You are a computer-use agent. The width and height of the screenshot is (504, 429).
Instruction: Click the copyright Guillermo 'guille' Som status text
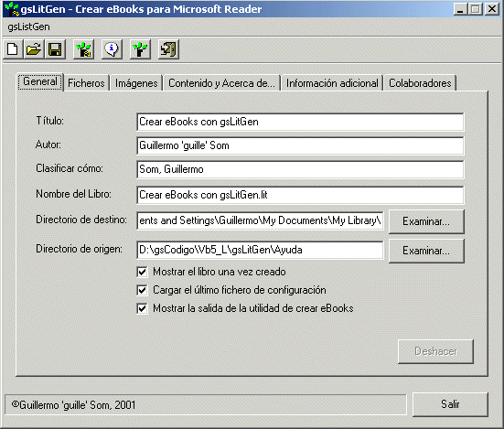coord(73,405)
